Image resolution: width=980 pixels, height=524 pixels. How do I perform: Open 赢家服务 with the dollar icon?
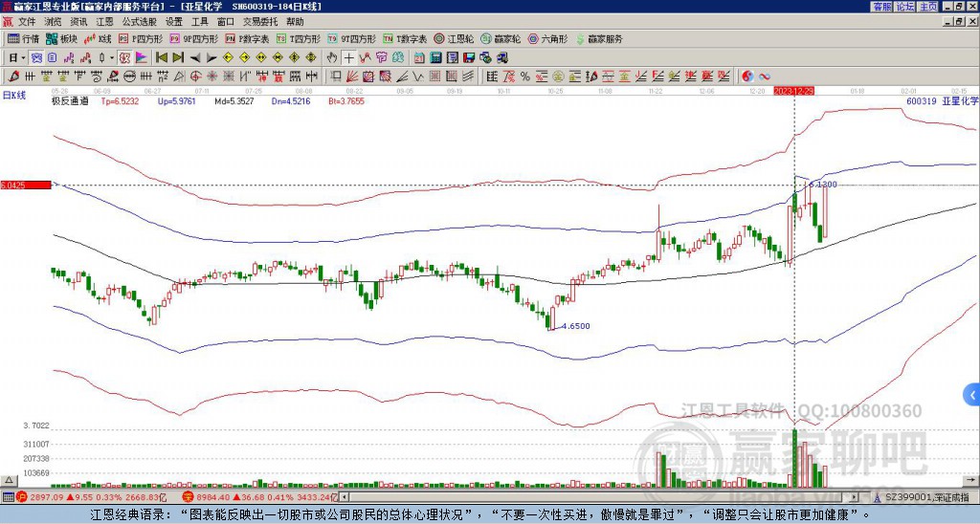(x=599, y=38)
